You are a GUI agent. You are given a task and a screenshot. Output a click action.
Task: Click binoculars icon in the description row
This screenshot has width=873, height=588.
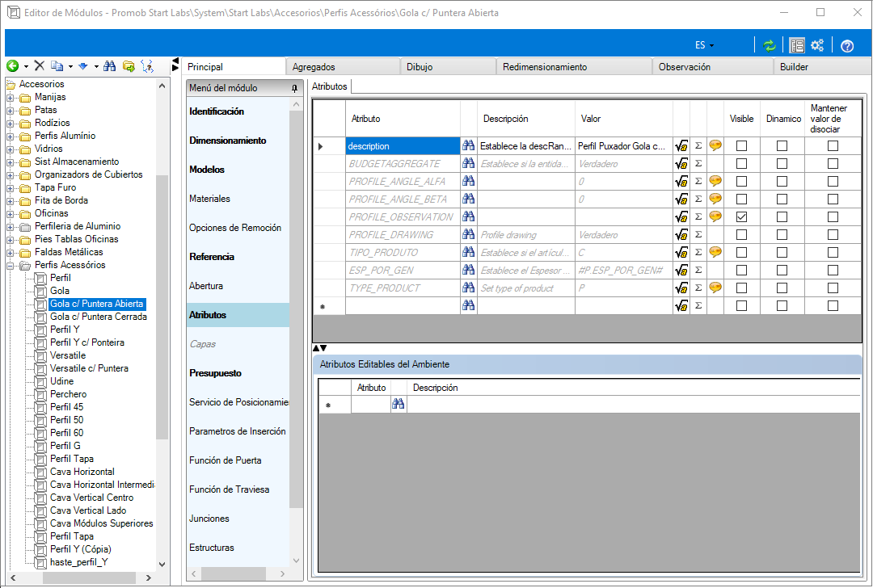click(x=469, y=145)
